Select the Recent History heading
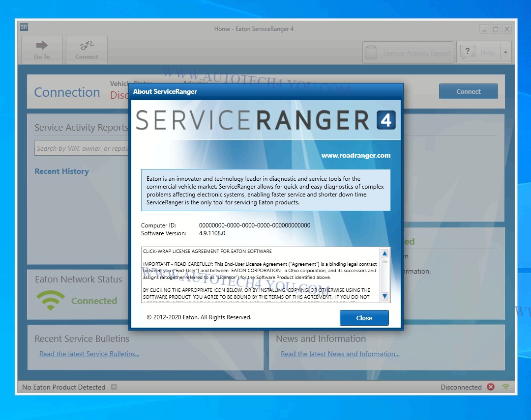The image size is (531, 420). pos(61,171)
